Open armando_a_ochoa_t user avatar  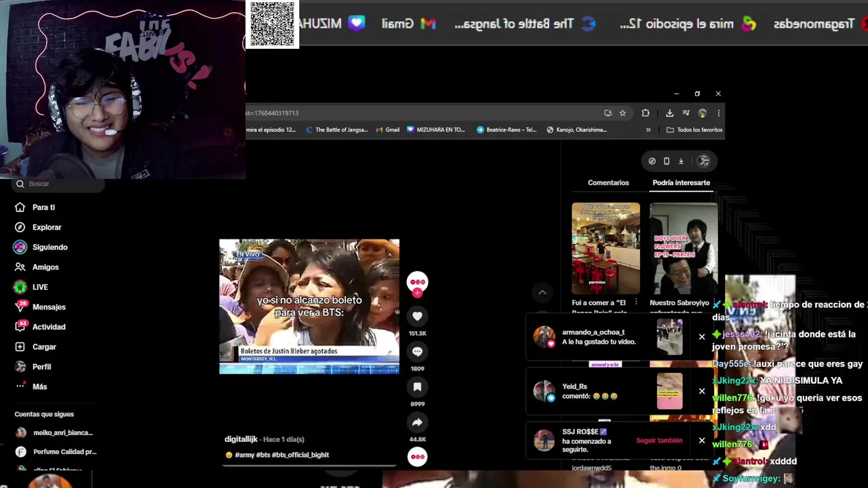click(544, 337)
